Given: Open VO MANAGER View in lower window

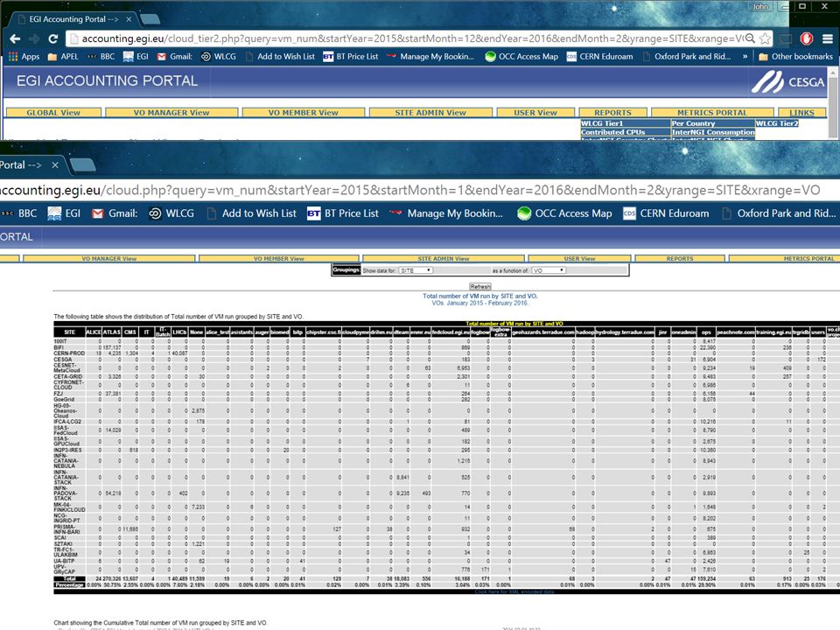Looking at the screenshot, I should (x=109, y=259).
